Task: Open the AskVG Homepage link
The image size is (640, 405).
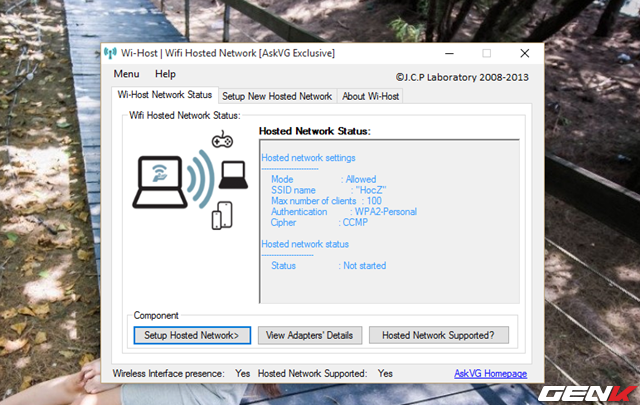Action: tap(491, 374)
